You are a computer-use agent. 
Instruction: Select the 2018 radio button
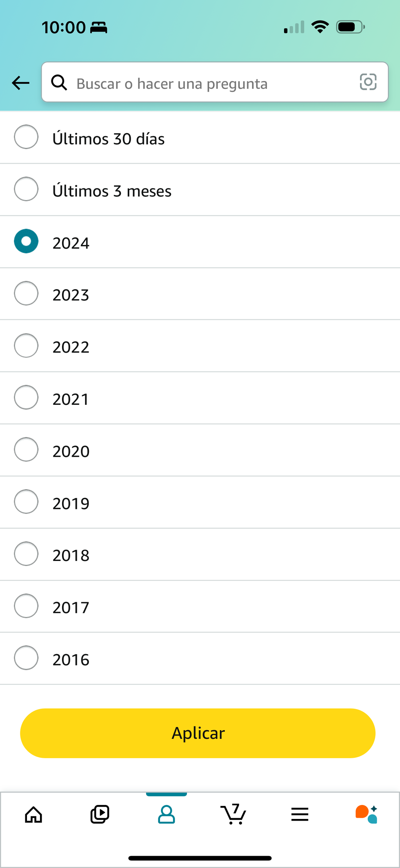[26, 554]
